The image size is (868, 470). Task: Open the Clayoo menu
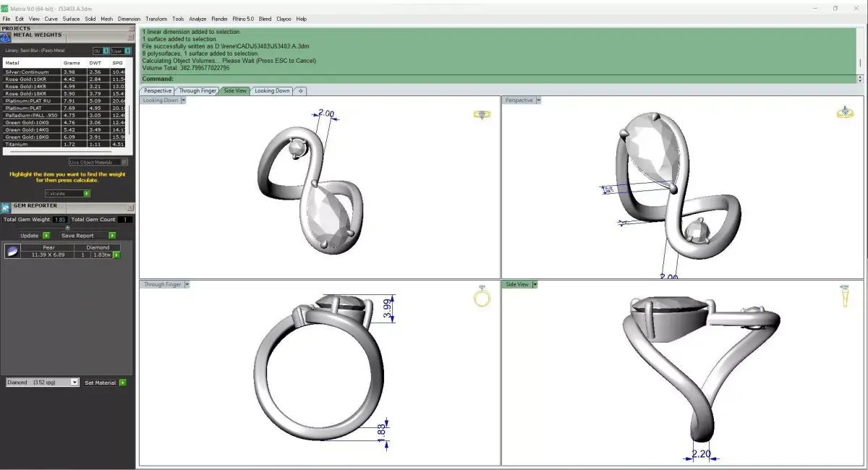(284, 19)
